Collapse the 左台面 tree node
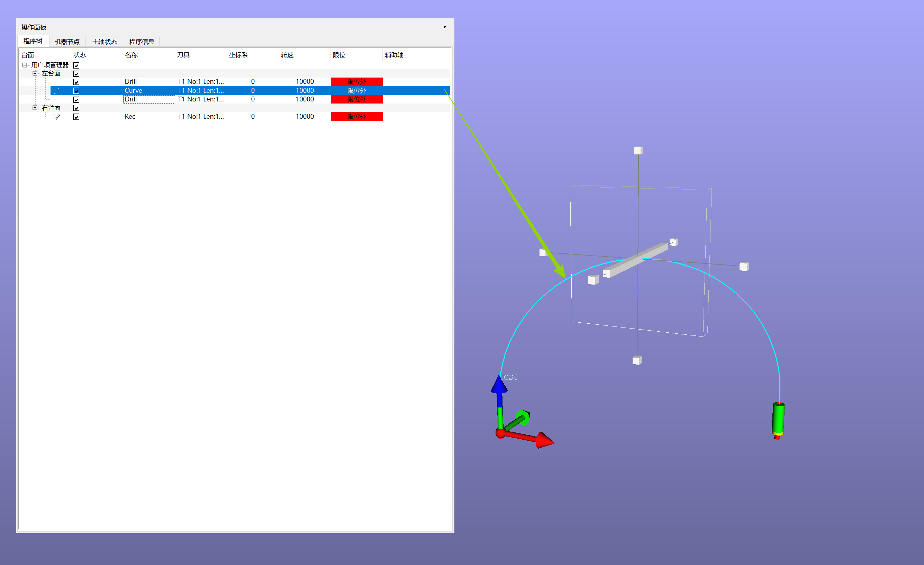The width and height of the screenshot is (924, 565). pos(35,73)
